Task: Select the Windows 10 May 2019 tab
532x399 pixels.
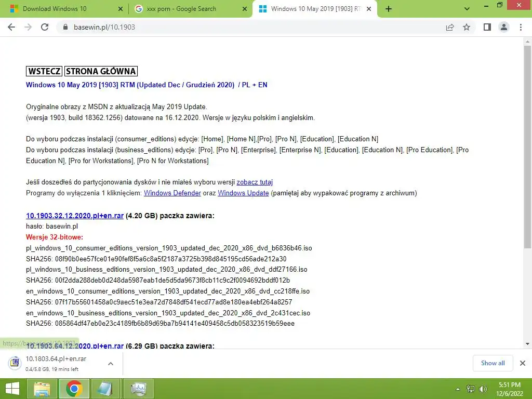Action: click(315, 9)
